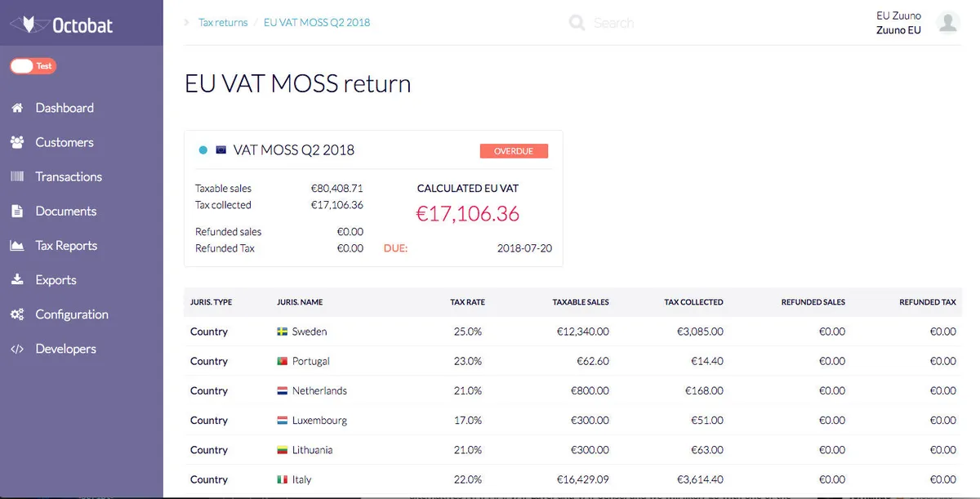Toggle the Test mode switch
The image size is (980, 499).
pyautogui.click(x=33, y=66)
